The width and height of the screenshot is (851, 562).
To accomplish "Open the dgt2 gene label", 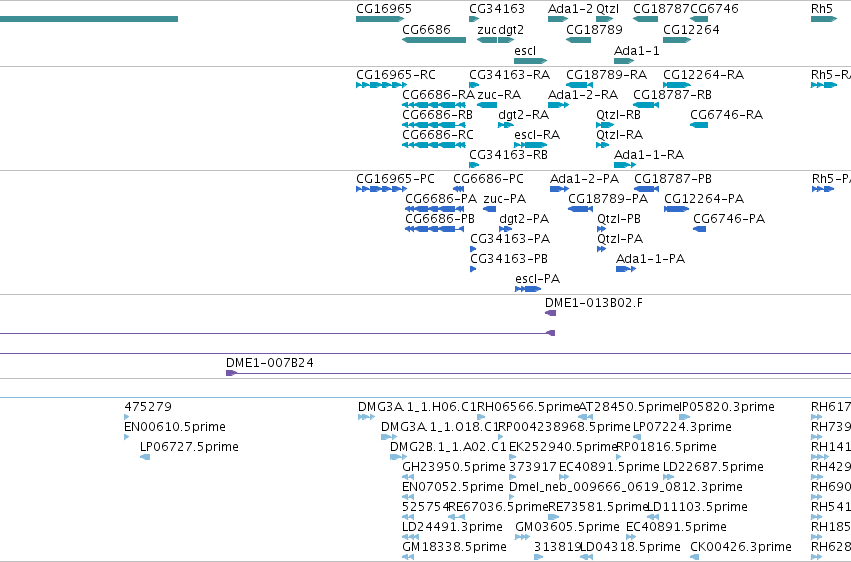I will coord(511,30).
